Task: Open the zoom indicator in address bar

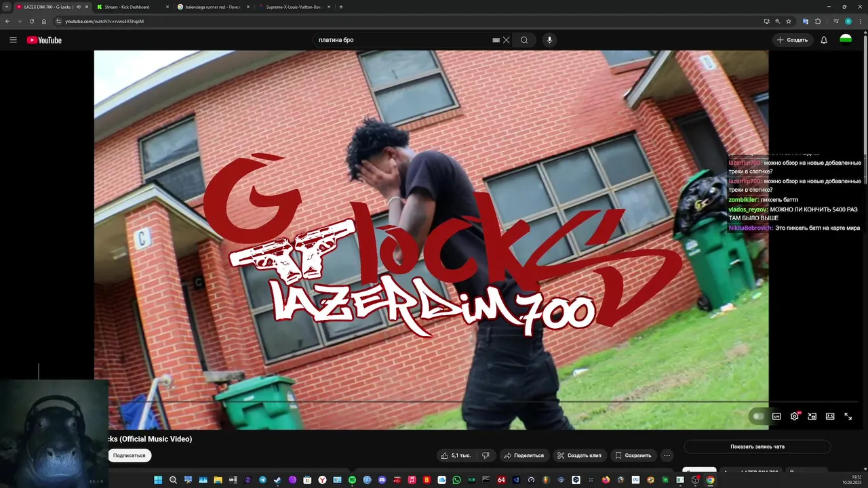Action: click(x=777, y=21)
